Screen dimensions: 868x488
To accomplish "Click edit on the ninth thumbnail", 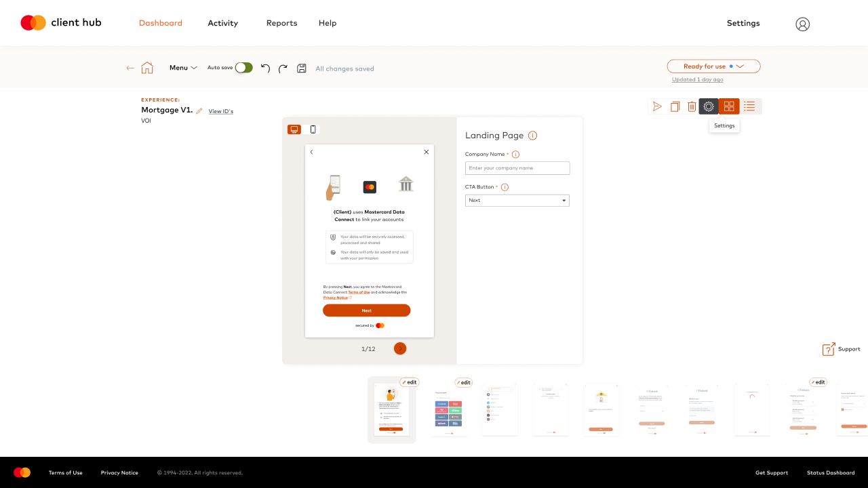I will (x=818, y=382).
